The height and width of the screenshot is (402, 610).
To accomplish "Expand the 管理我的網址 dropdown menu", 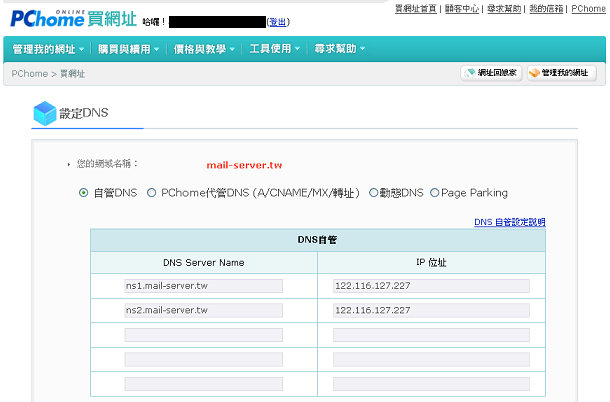I will tap(48, 49).
